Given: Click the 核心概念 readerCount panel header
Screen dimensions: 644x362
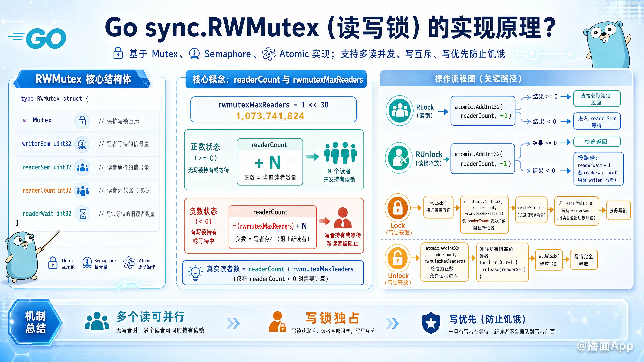Looking at the screenshot, I should [x=276, y=79].
